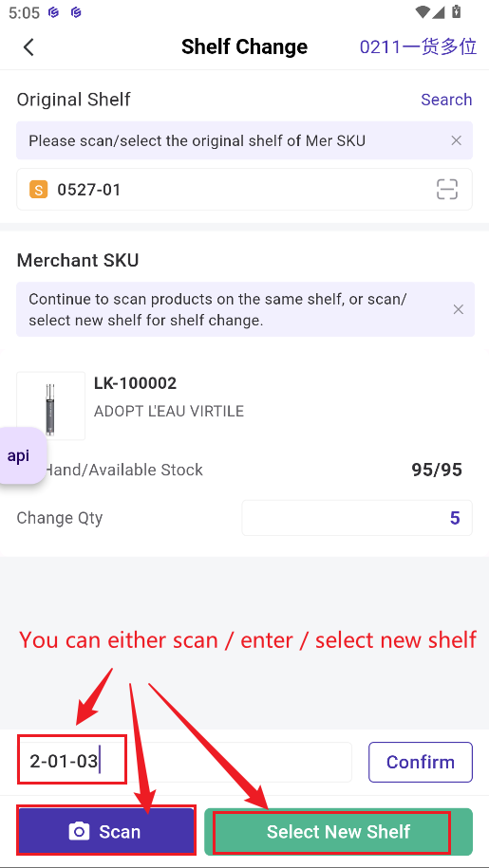Open the LK-100002 product thumbnail
489x868 pixels.
[x=51, y=406]
